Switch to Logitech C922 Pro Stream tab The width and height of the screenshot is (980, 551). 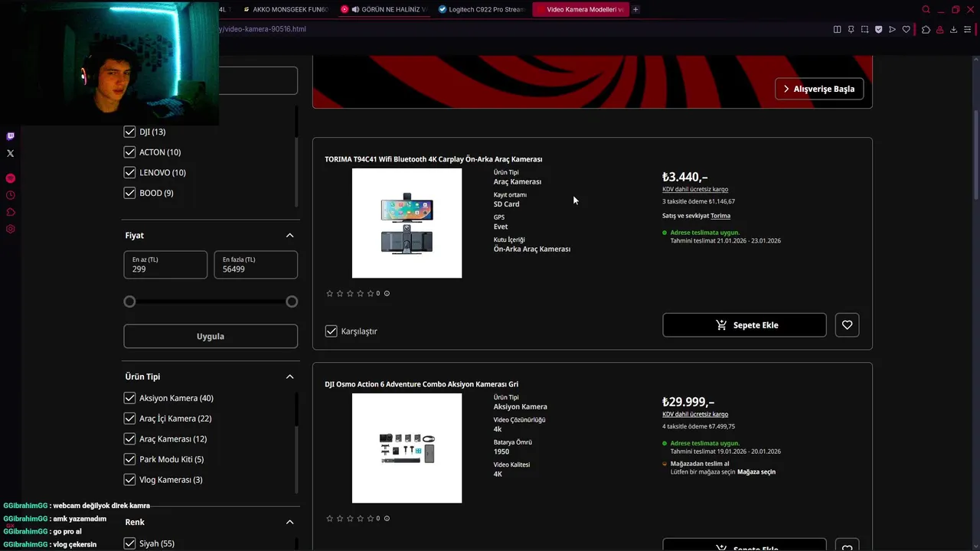click(481, 9)
